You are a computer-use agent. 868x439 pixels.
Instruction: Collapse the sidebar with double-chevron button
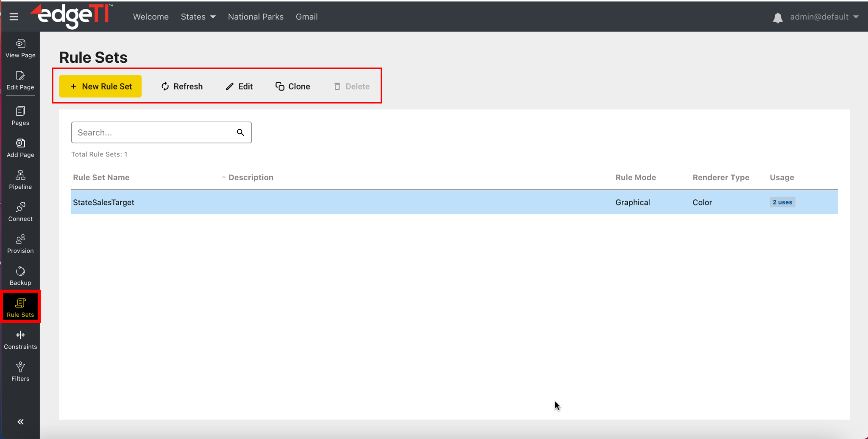(x=20, y=422)
